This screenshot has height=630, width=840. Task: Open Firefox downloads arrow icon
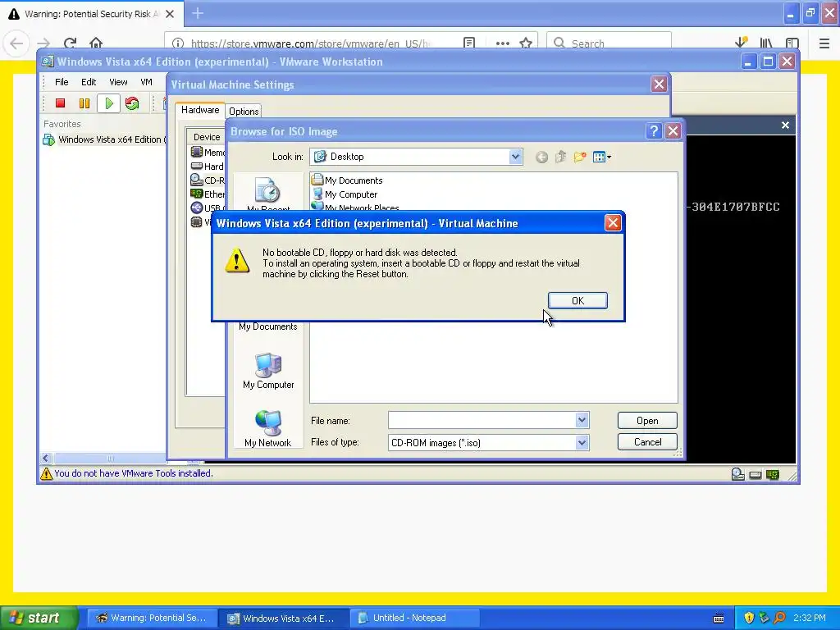click(x=741, y=43)
